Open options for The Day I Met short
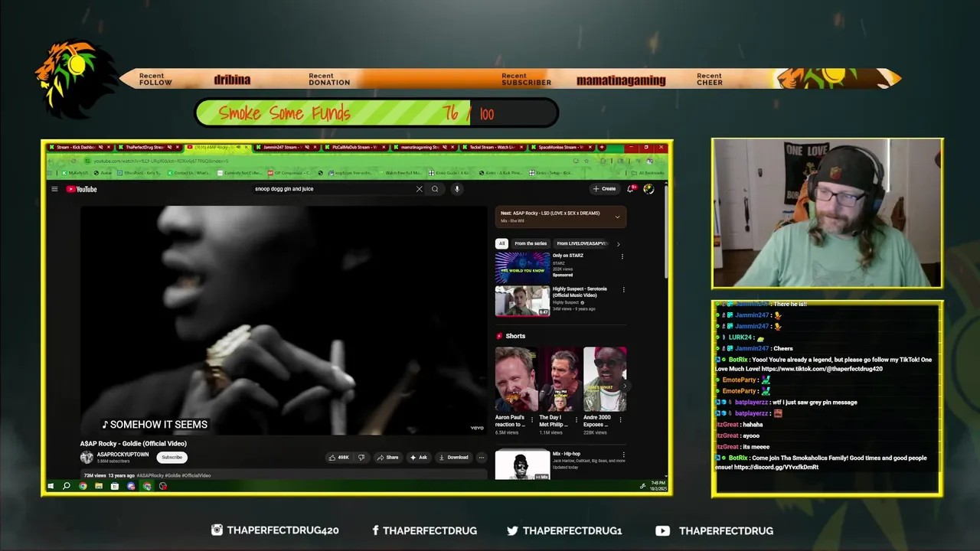This screenshot has height=551, width=980. (x=577, y=419)
